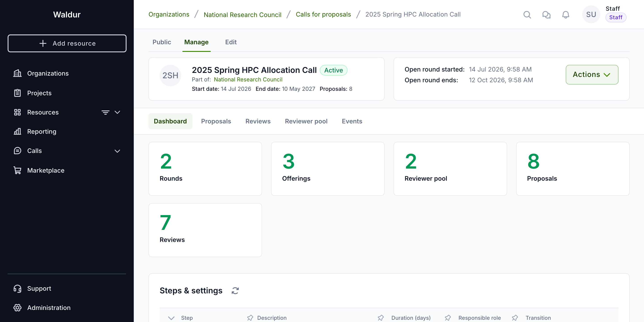Click the Open round ends date value

pyautogui.click(x=501, y=80)
